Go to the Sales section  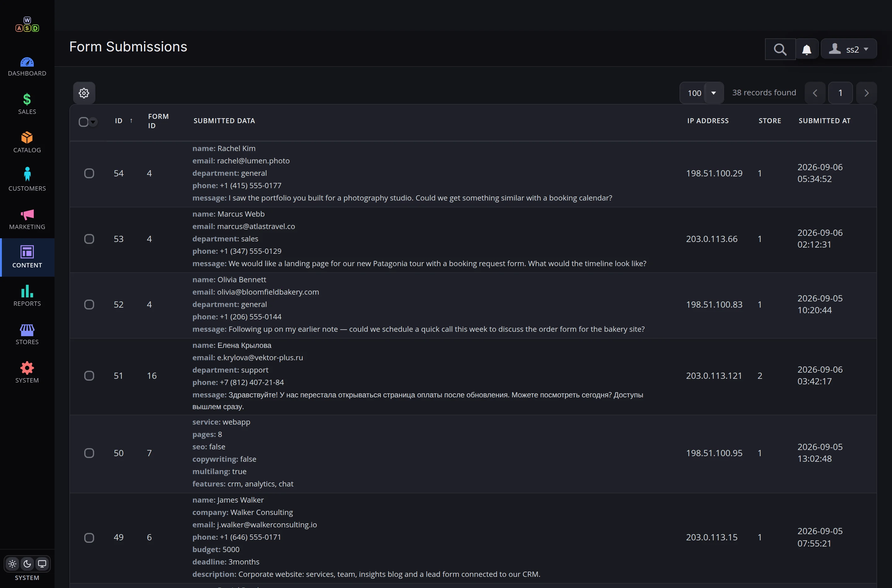(x=27, y=104)
